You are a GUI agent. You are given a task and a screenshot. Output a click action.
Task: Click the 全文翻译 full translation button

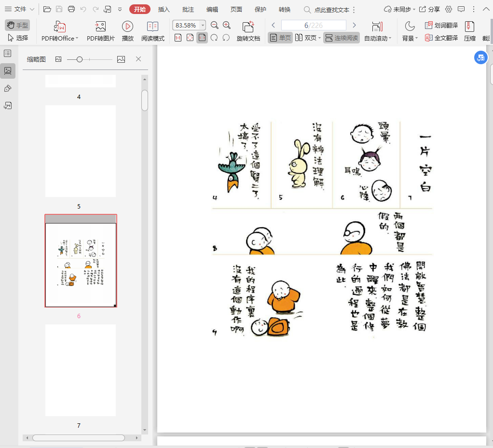pyautogui.click(x=441, y=38)
